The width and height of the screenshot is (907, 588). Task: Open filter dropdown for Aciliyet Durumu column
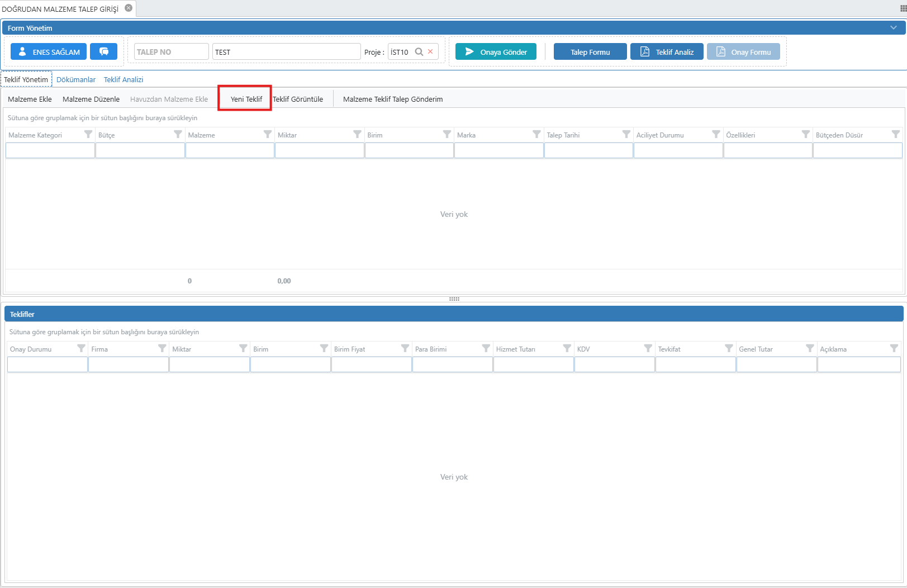tap(716, 134)
